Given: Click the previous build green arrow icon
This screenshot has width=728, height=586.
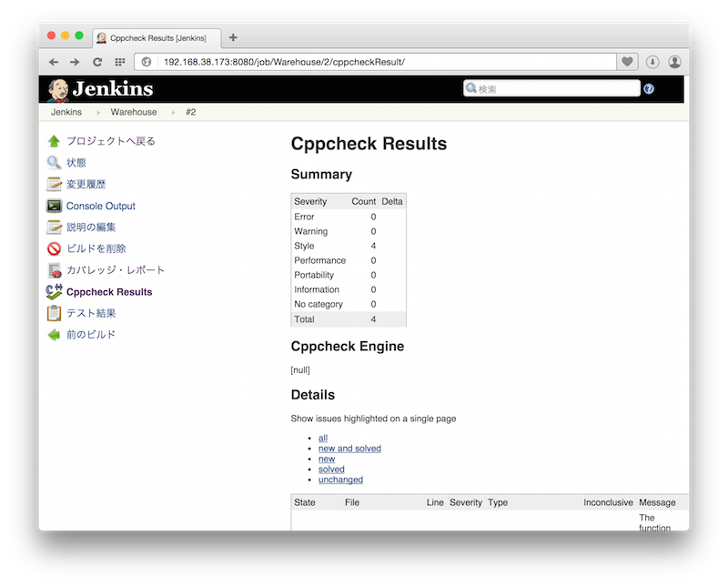Looking at the screenshot, I should [x=54, y=335].
